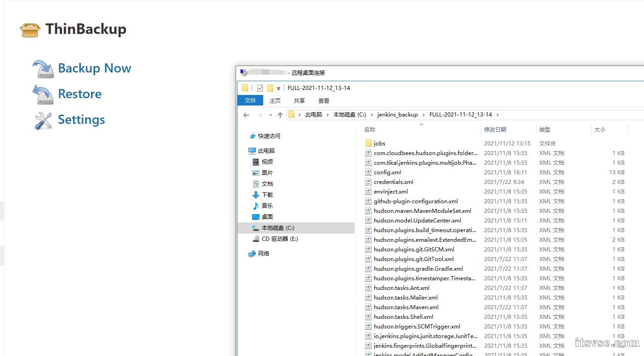644x356 pixels.
Task: Select 网络 in the navigation pane
Action: click(264, 254)
